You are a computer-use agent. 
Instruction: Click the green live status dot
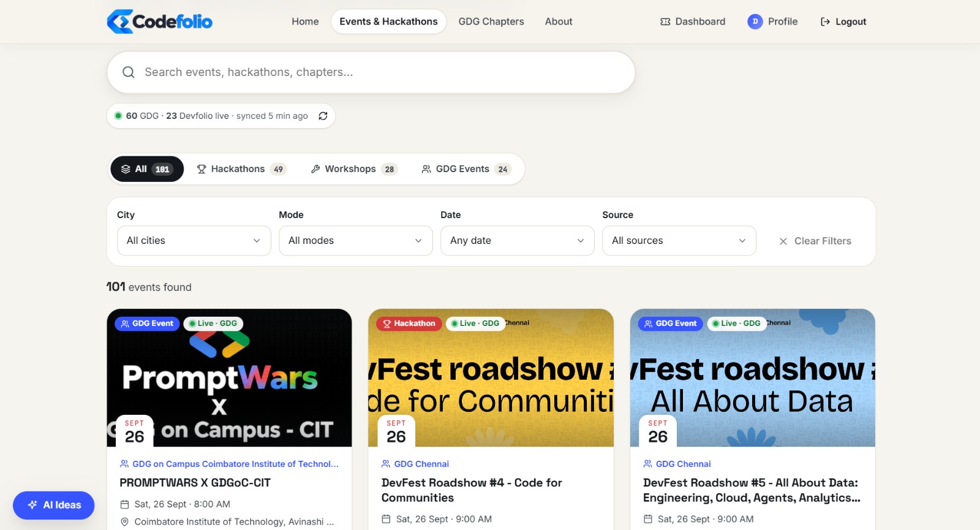coord(118,116)
